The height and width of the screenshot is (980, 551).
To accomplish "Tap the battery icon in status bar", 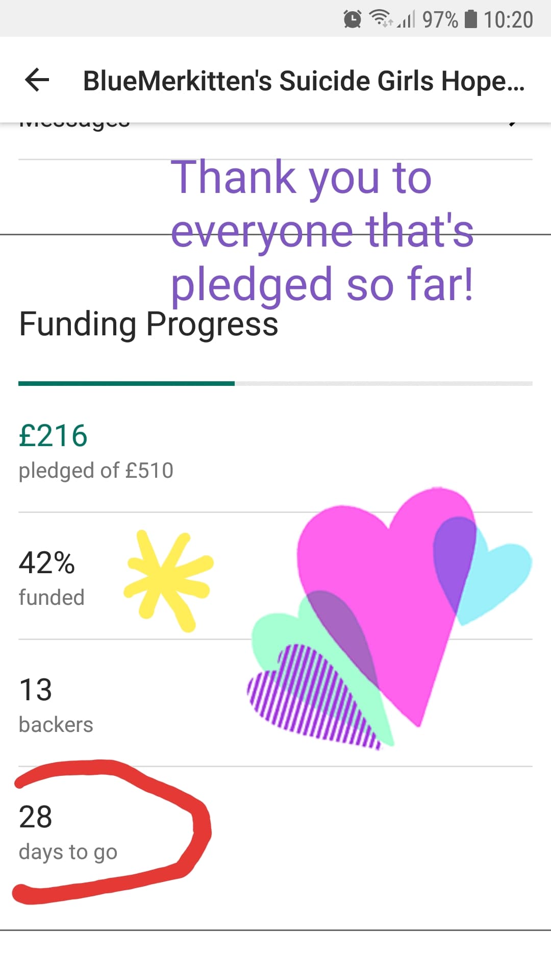I will click(x=471, y=19).
